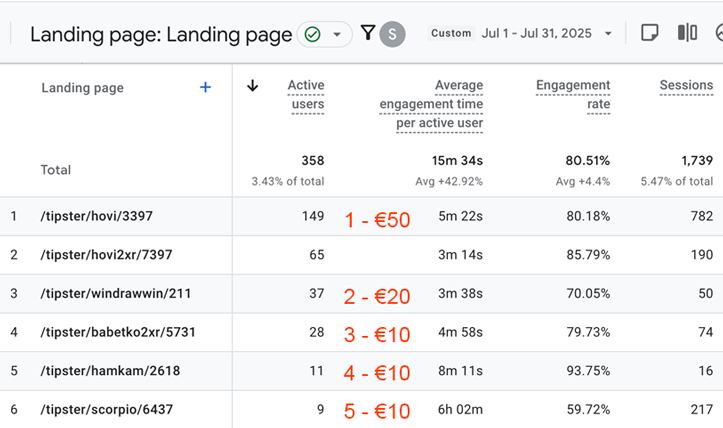Sort by the Sessions column header
This screenshot has height=428, width=723.
point(686,85)
